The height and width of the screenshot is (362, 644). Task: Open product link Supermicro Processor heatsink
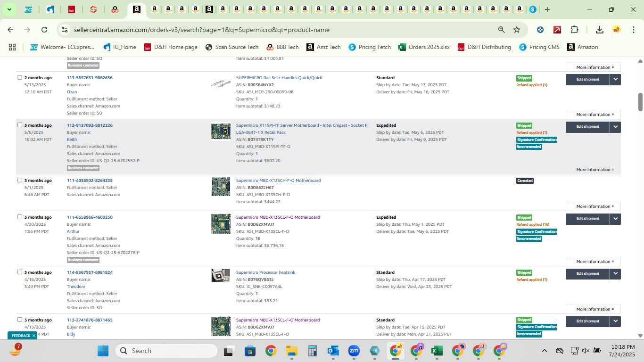click(265, 272)
